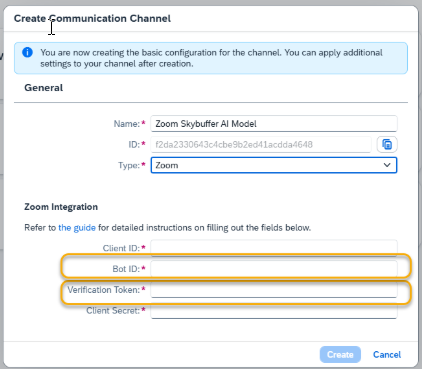Click the Bot ID label
422x369 pixels.
[126, 269]
